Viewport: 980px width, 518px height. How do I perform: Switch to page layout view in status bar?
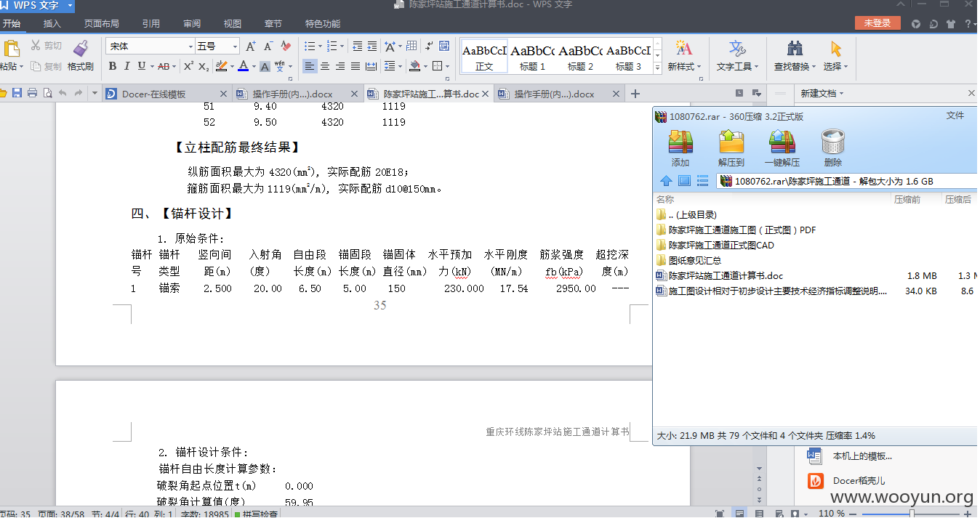pyautogui.click(x=739, y=514)
